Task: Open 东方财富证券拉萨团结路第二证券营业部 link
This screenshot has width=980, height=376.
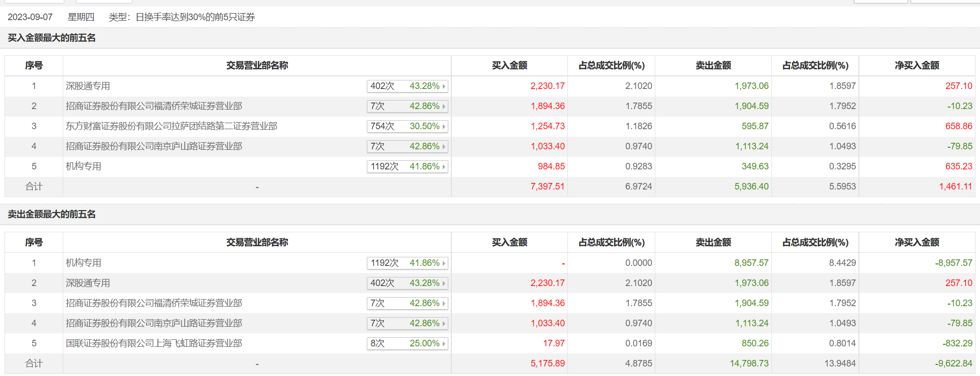Action: click(171, 126)
